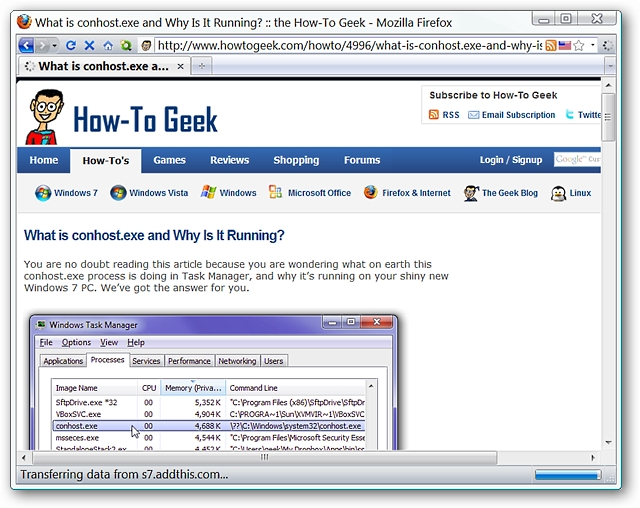The width and height of the screenshot is (640, 508).
Task: Click the horizontal scrollbar thumb
Action: coord(264,457)
